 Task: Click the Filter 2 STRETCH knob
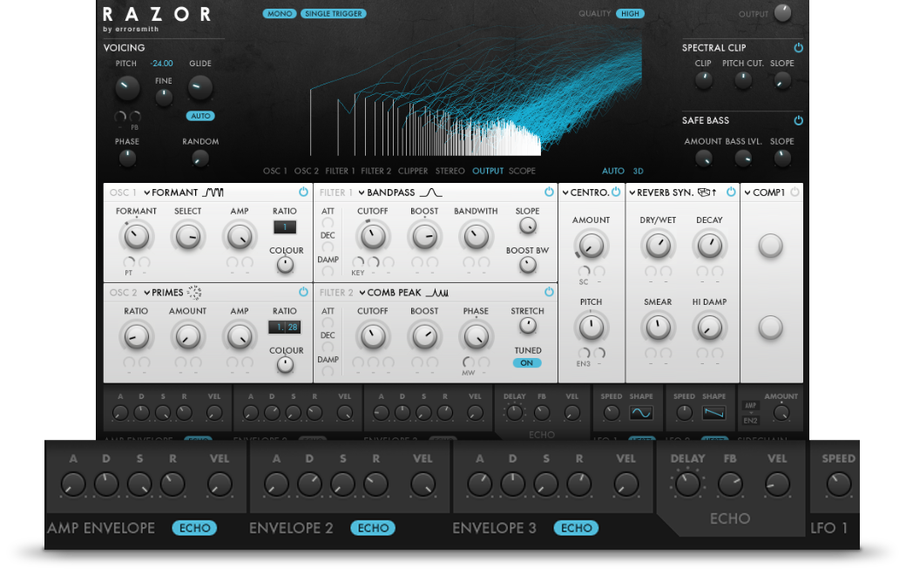528,326
